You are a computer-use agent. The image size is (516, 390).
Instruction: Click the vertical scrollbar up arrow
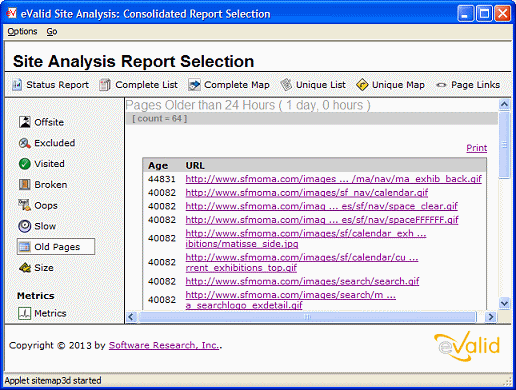pyautogui.click(x=504, y=105)
